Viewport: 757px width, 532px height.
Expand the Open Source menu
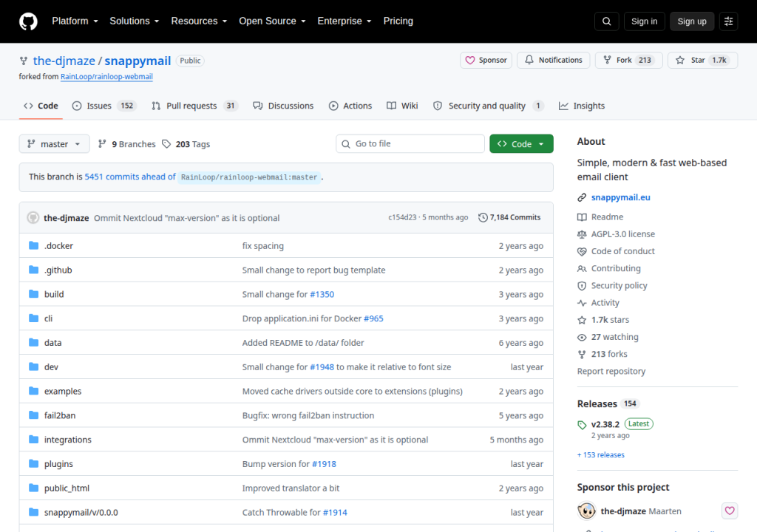[x=272, y=21]
